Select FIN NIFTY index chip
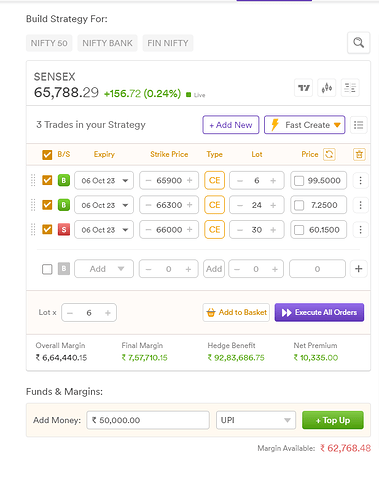 168,43
